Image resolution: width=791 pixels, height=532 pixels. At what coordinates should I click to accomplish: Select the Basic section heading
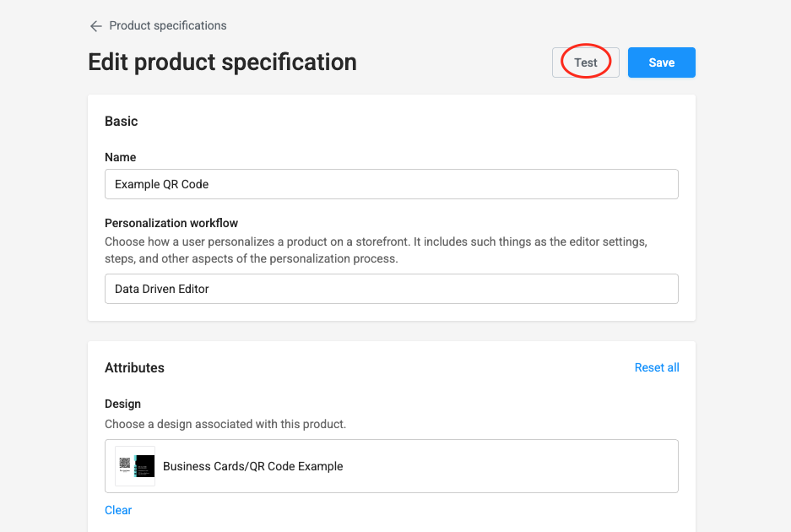(122, 122)
